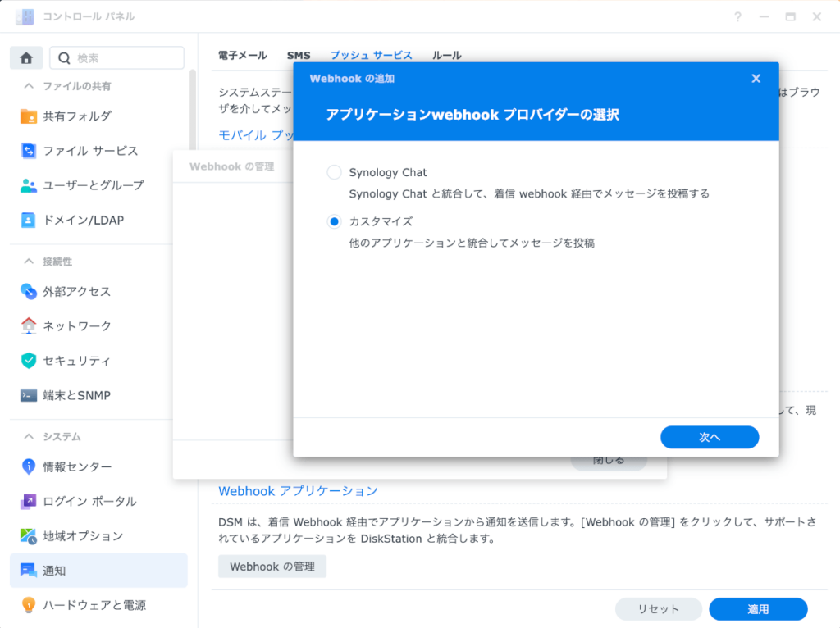The width and height of the screenshot is (840, 628).
Task: Open the ドメイン/LDAP icon
Action: pyautogui.click(x=29, y=220)
